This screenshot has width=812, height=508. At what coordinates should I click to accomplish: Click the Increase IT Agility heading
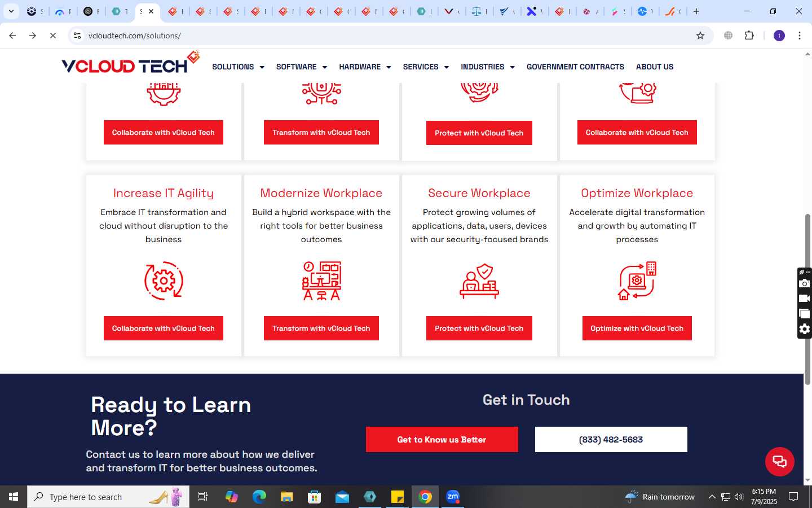coord(164,193)
